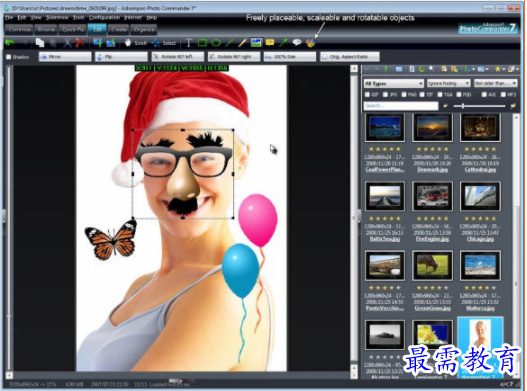This screenshot has height=391, width=527.
Task: Toggle the AVI file type checkbox
Action: (x=484, y=95)
